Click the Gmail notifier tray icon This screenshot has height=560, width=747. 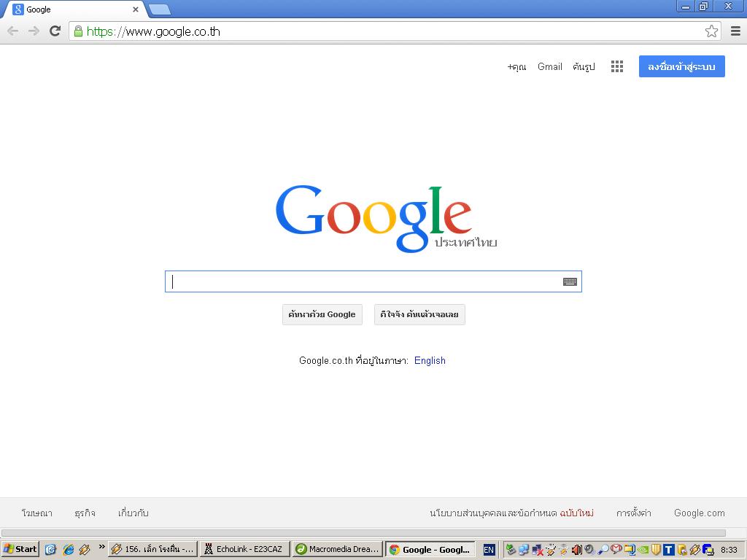pos(616,549)
